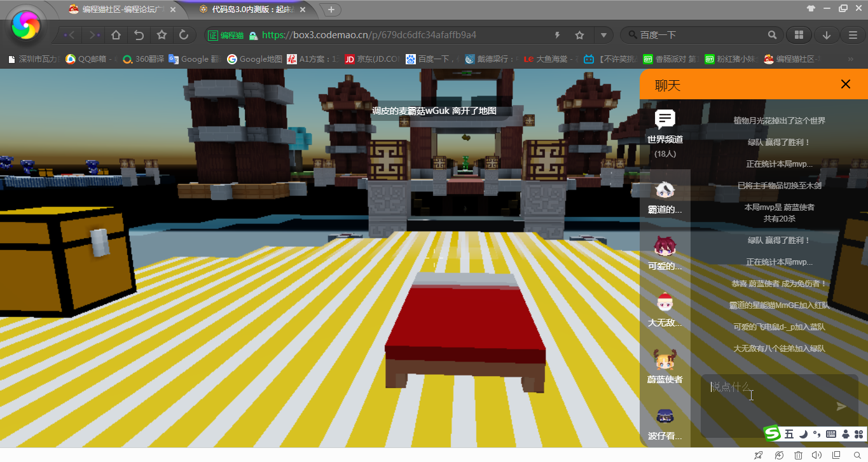This screenshot has width=868, height=462.
Task: Toggle the punctuation mode icon in input bar
Action: pos(817,434)
